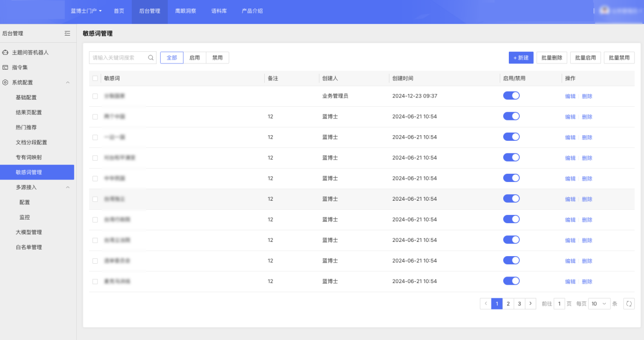
Task: Click the blurred user avatar in the top bar
Action: (x=604, y=10)
